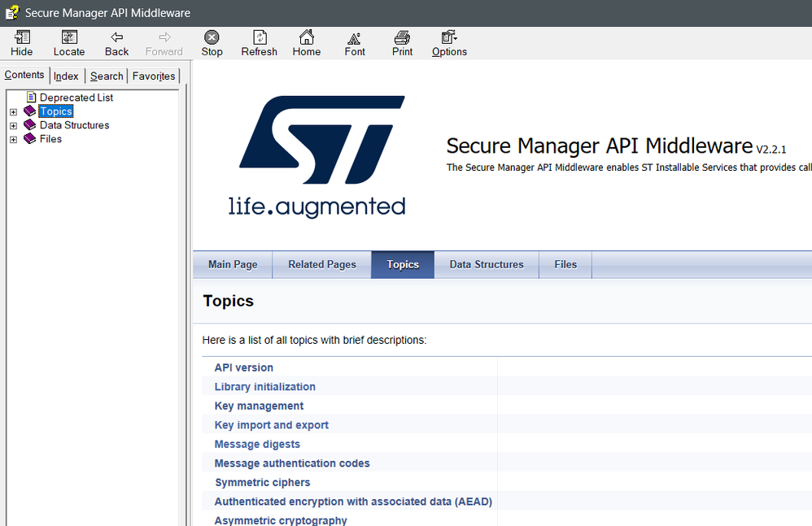Open the Options toolbar menu
The width and height of the screenshot is (812, 526).
click(x=449, y=43)
